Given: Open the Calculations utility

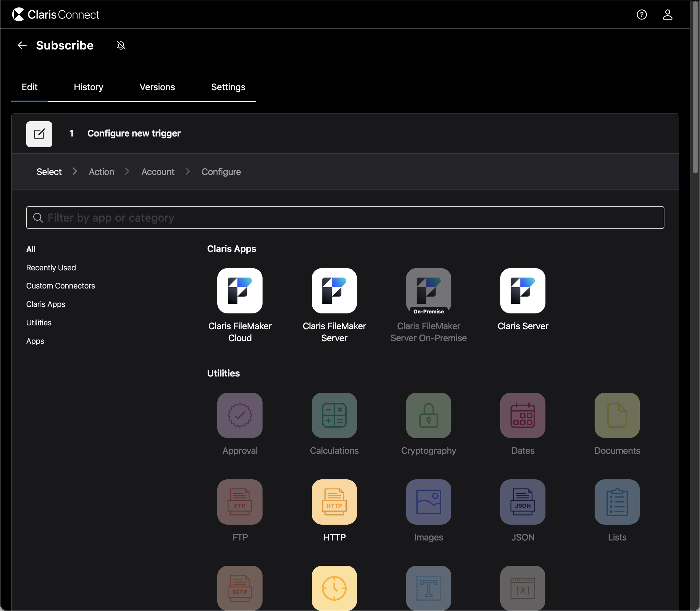Looking at the screenshot, I should (x=334, y=415).
